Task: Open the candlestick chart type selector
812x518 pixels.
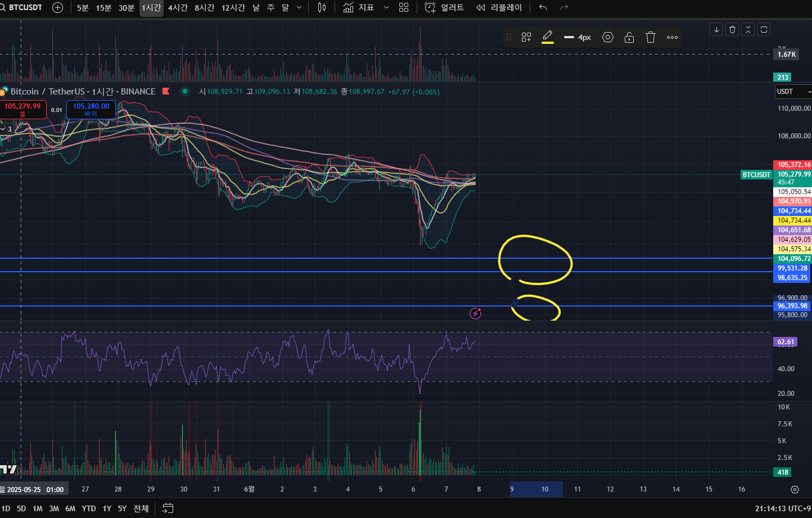Action: (x=322, y=7)
